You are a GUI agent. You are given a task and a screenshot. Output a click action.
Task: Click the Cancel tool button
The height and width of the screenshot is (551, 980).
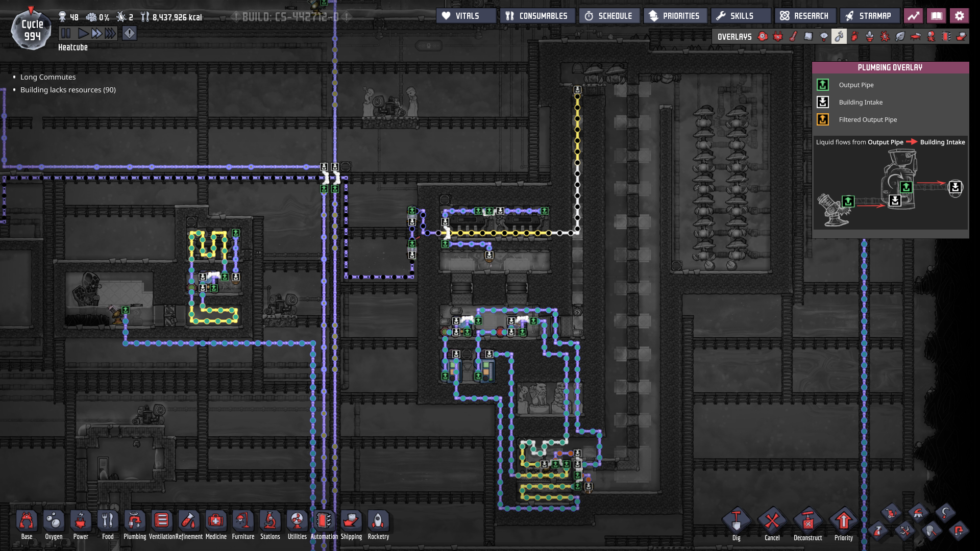click(x=772, y=521)
